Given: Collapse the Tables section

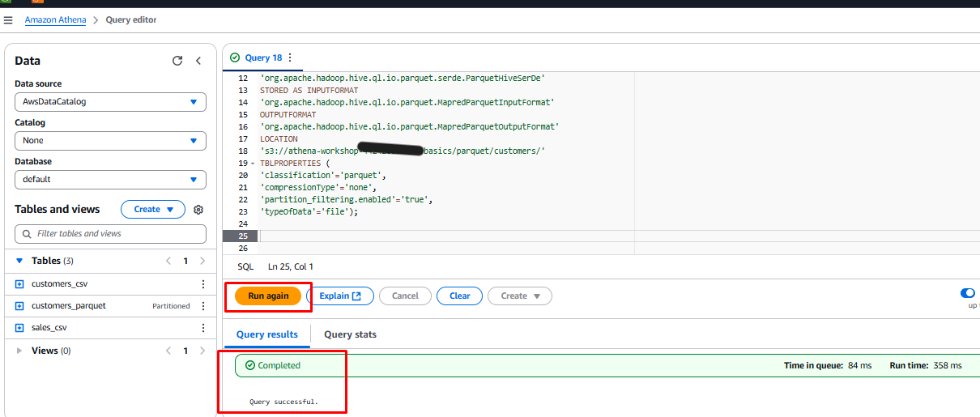Looking at the screenshot, I should [x=19, y=261].
